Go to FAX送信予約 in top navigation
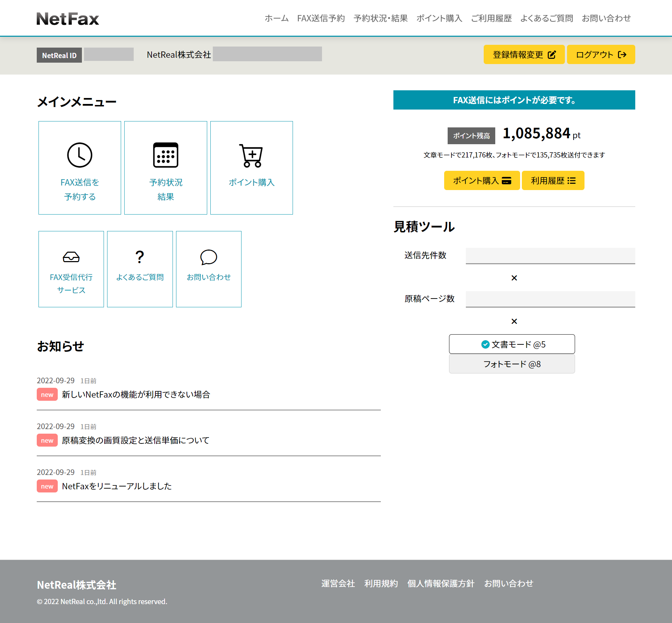672x623 pixels. pos(321,18)
